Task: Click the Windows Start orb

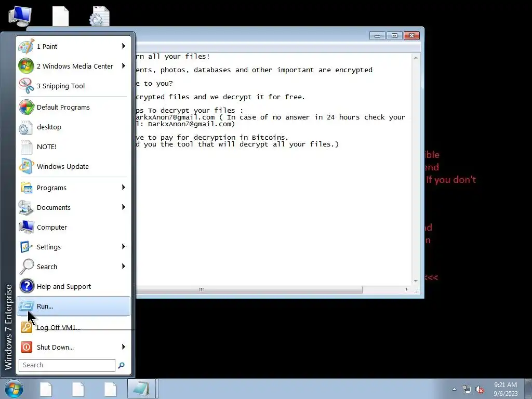Action: coord(14,389)
